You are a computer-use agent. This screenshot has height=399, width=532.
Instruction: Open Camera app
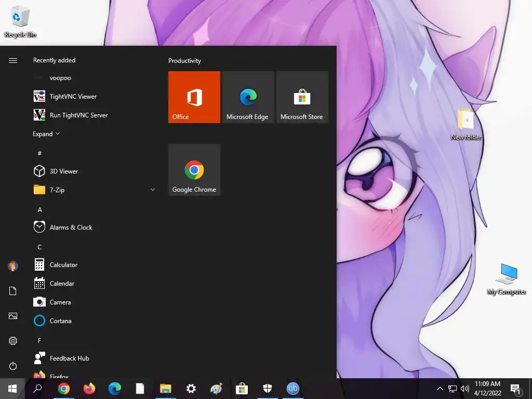tap(95, 302)
